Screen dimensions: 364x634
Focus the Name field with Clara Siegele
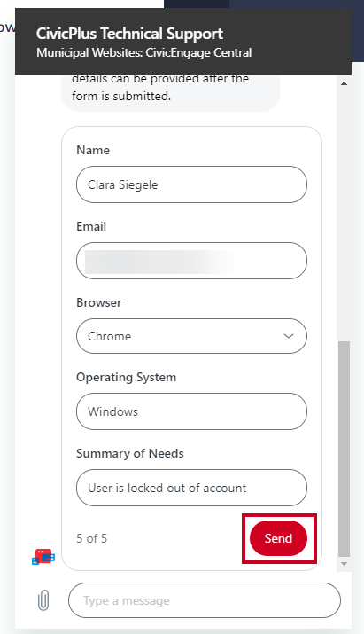191,184
